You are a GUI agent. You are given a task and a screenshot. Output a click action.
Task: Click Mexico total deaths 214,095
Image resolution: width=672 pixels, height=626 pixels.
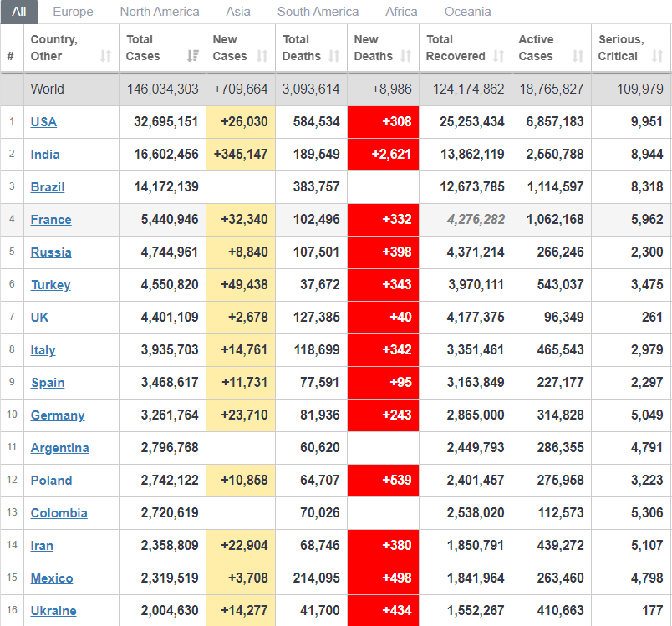pos(316,578)
